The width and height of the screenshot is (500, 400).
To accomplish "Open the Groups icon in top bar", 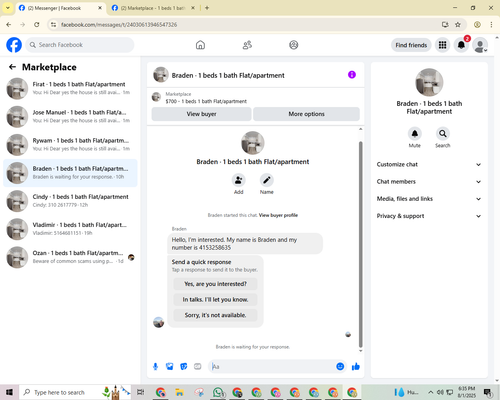I will tap(294, 45).
